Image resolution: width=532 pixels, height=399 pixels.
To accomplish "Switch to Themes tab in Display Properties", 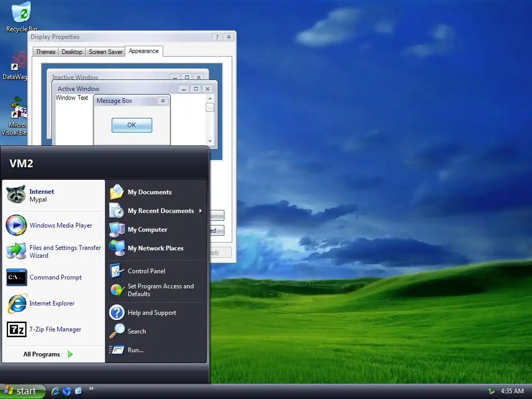I will click(x=46, y=52).
